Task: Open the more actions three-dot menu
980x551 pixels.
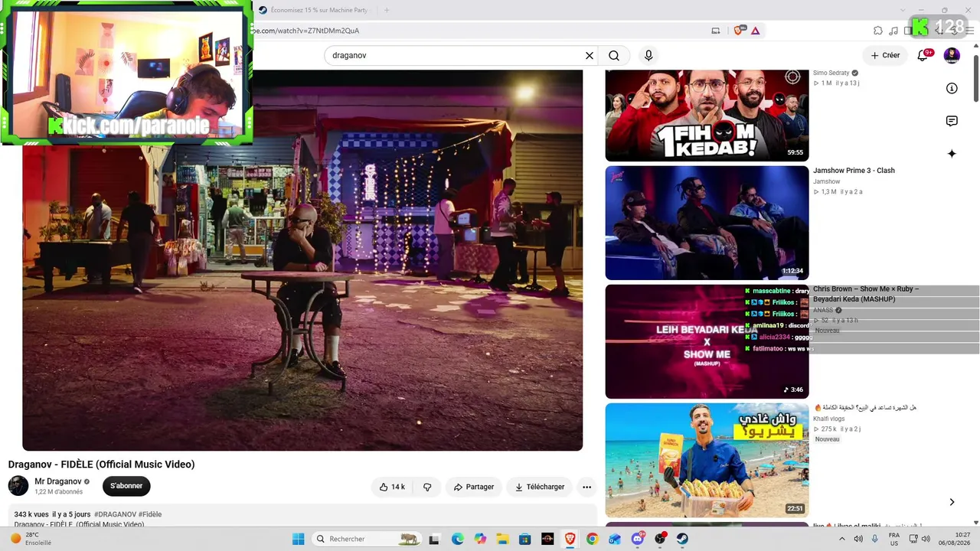Action: point(586,487)
